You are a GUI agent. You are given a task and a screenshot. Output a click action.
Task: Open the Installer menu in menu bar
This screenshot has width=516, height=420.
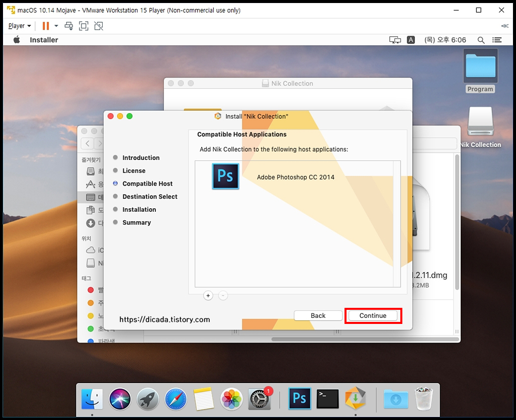pyautogui.click(x=44, y=40)
